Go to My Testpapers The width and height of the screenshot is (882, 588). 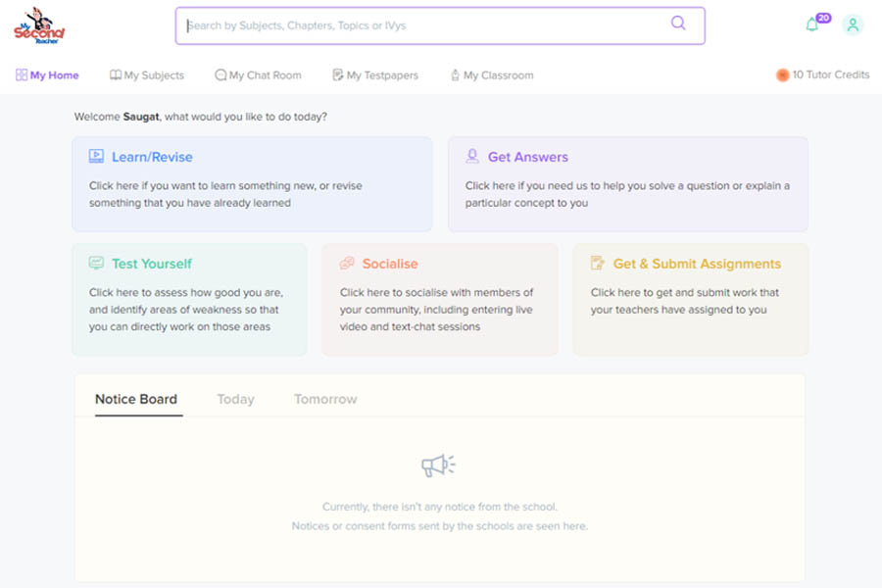pyautogui.click(x=375, y=74)
